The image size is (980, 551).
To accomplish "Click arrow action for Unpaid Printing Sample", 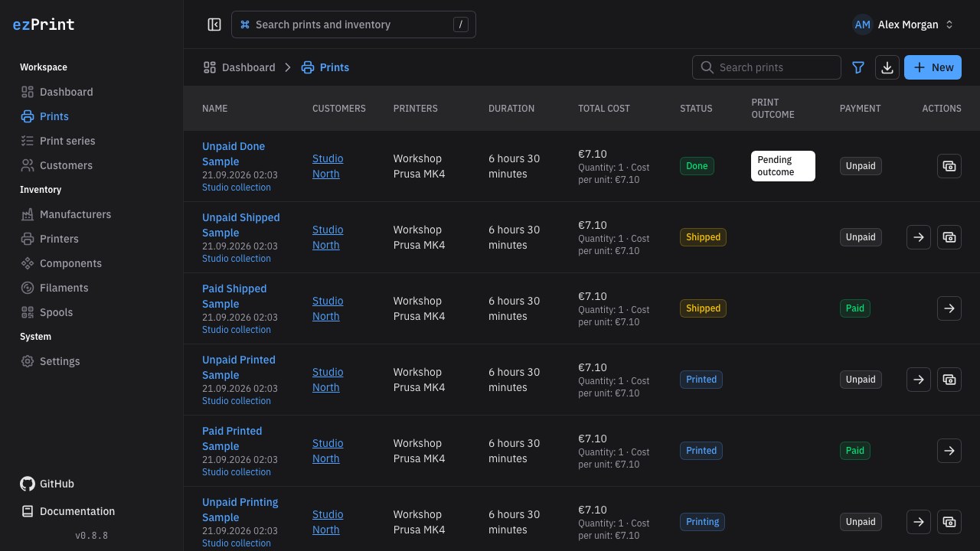I will pyautogui.click(x=919, y=522).
